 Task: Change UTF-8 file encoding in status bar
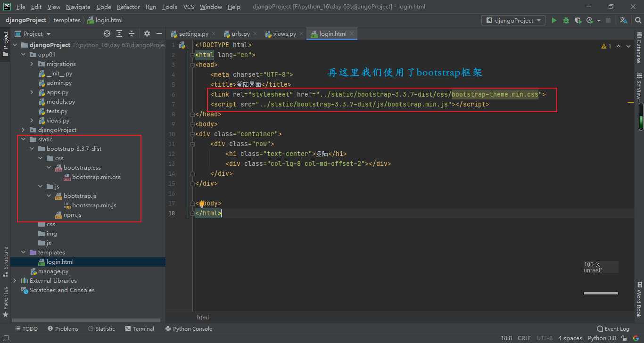pos(545,338)
